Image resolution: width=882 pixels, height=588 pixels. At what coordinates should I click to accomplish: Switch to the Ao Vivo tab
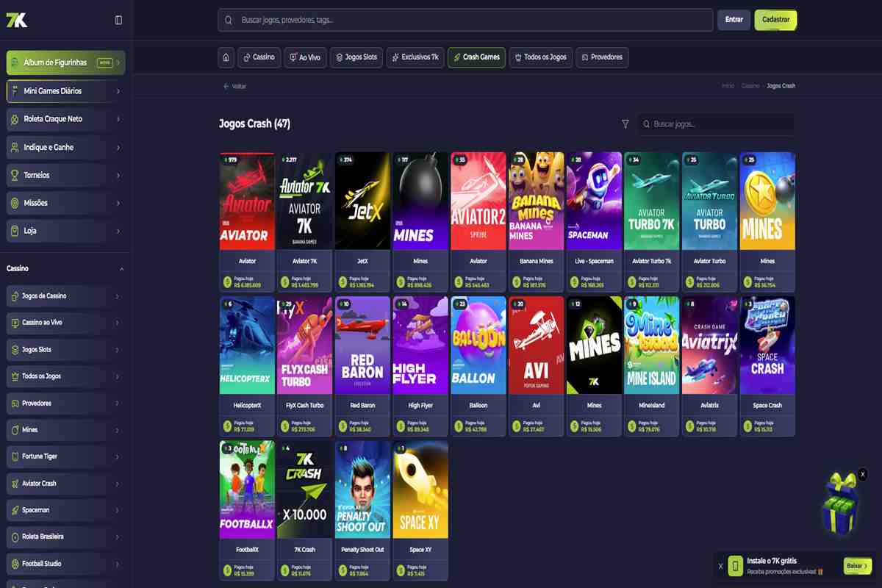click(305, 57)
